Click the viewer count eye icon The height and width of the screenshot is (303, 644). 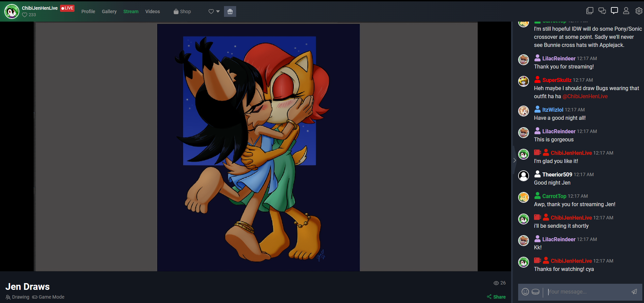(x=496, y=283)
